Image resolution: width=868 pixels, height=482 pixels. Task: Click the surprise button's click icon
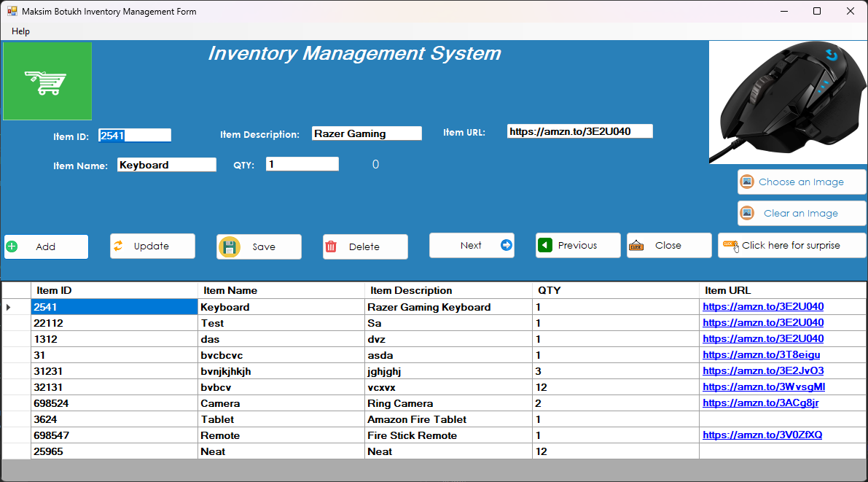(x=731, y=246)
